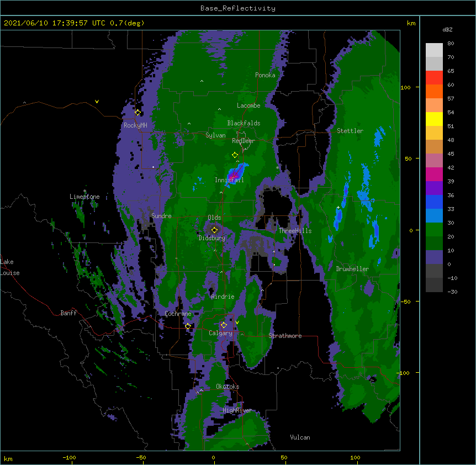Click the asterisk marker above Limestone label

click(x=85, y=191)
